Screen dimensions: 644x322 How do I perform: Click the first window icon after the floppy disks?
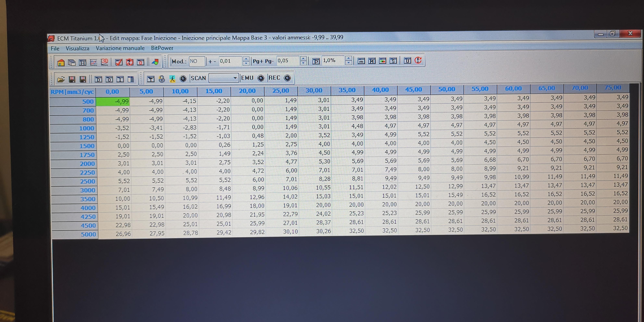[x=98, y=80]
